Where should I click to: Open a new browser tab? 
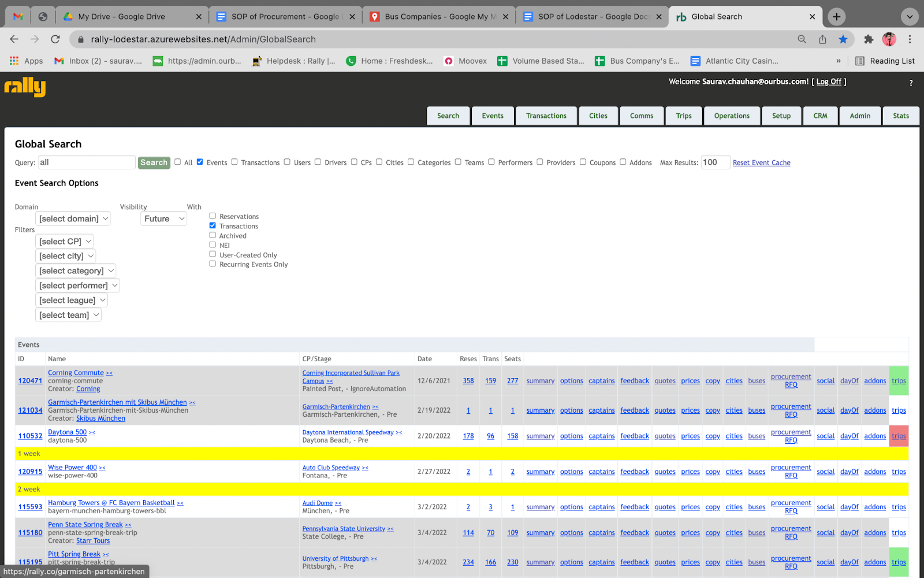tap(836, 17)
